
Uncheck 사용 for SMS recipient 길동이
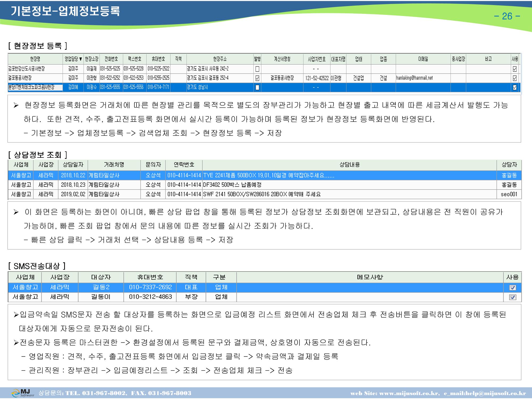point(512,297)
